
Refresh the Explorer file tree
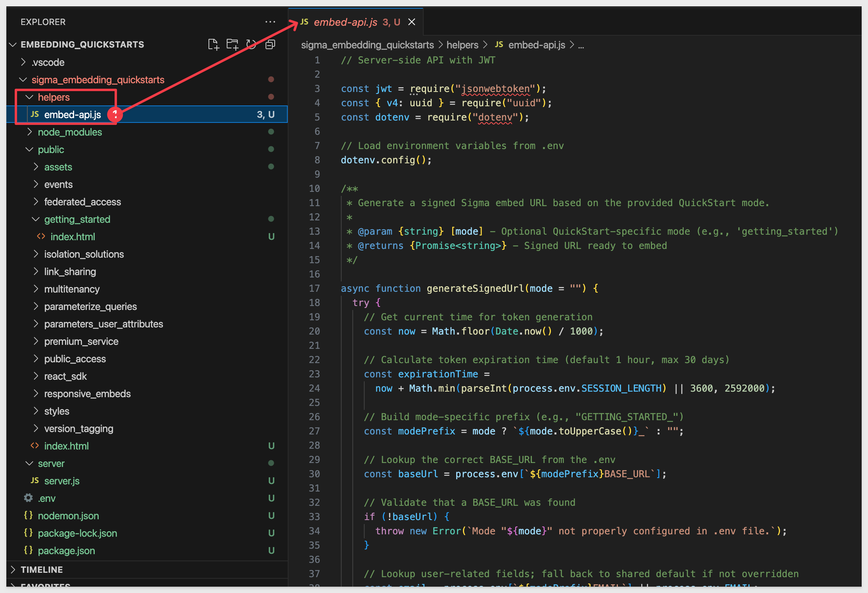[251, 44]
